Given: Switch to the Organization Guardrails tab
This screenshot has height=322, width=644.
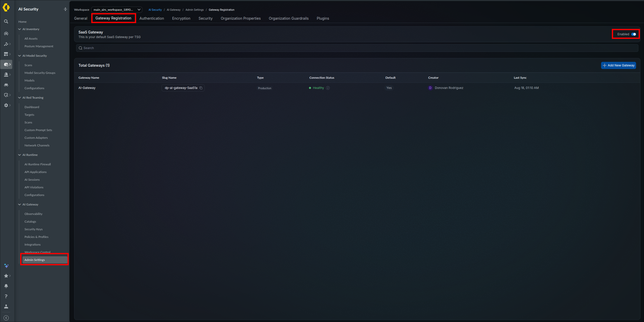Looking at the screenshot, I should (289, 18).
